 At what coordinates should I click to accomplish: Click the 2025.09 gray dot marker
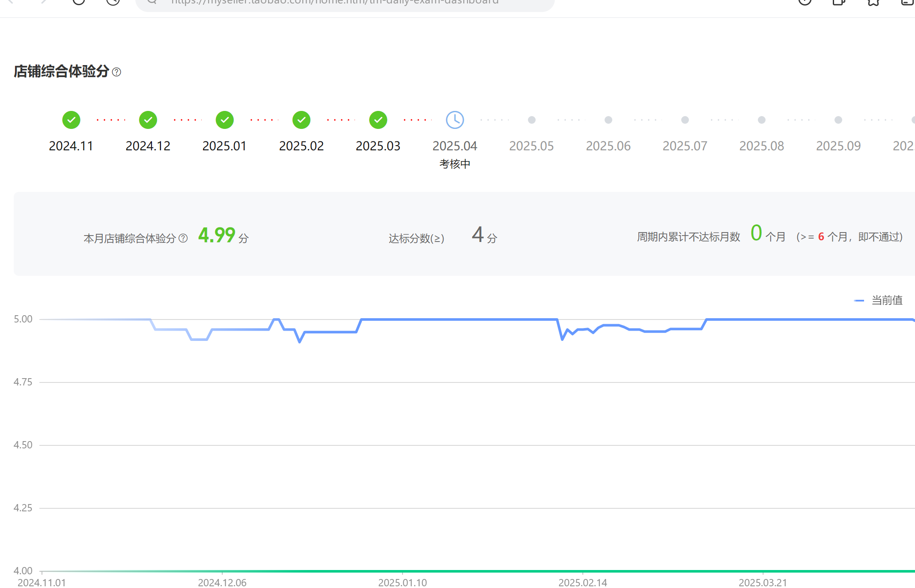click(x=838, y=120)
